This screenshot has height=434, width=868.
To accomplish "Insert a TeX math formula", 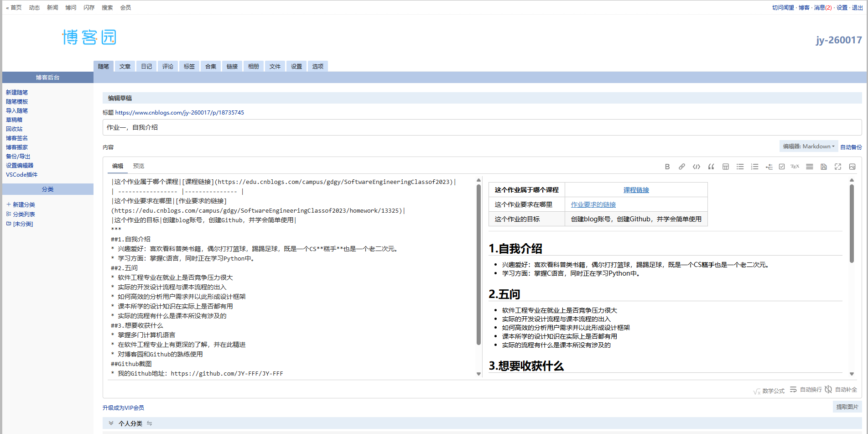I will pos(795,167).
